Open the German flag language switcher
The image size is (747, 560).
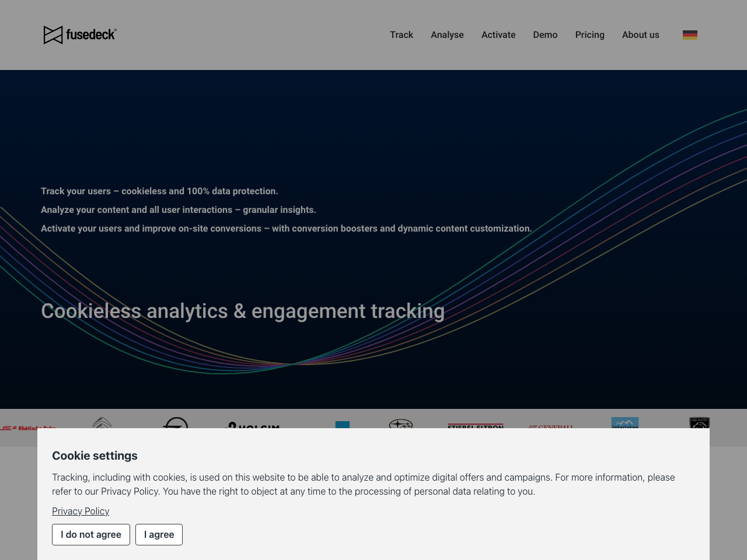click(690, 34)
